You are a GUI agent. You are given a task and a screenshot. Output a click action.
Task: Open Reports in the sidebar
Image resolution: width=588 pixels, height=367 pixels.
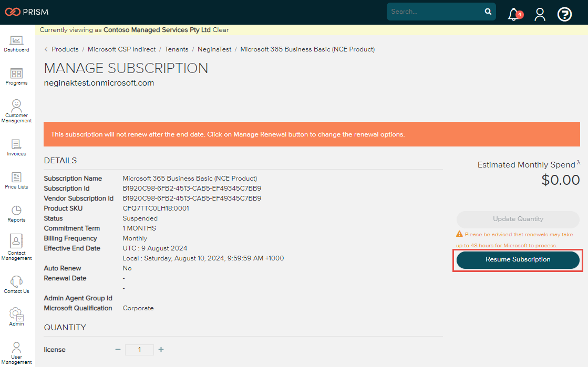click(x=16, y=214)
